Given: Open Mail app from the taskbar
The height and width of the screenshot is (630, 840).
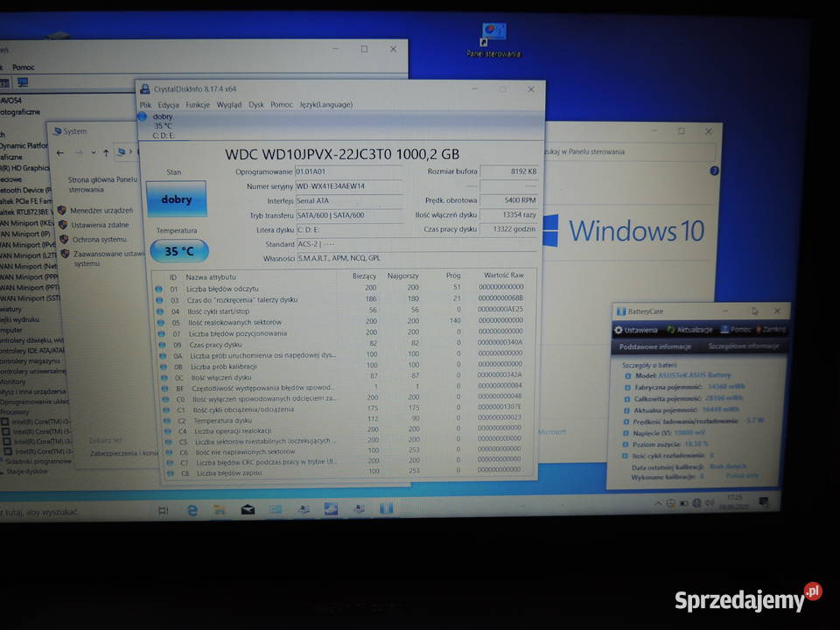Looking at the screenshot, I should click(x=248, y=509).
